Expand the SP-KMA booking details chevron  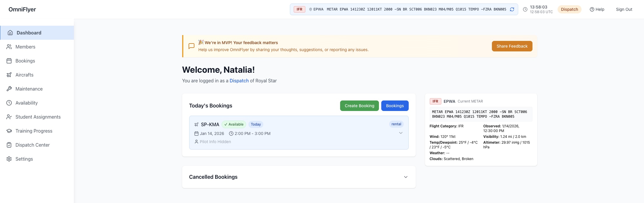[401, 133]
